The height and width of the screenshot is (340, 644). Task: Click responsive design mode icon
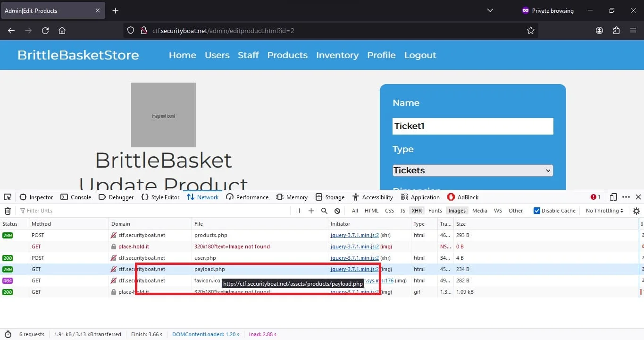[613, 197]
